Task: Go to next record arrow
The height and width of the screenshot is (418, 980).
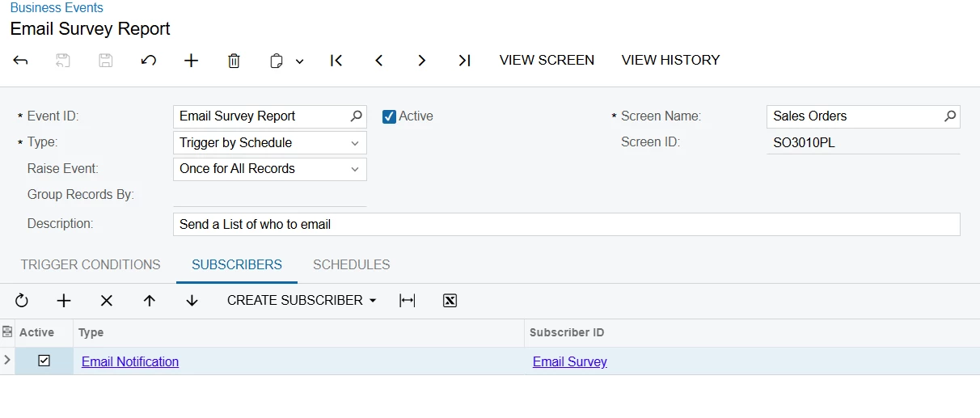Action: click(x=421, y=61)
